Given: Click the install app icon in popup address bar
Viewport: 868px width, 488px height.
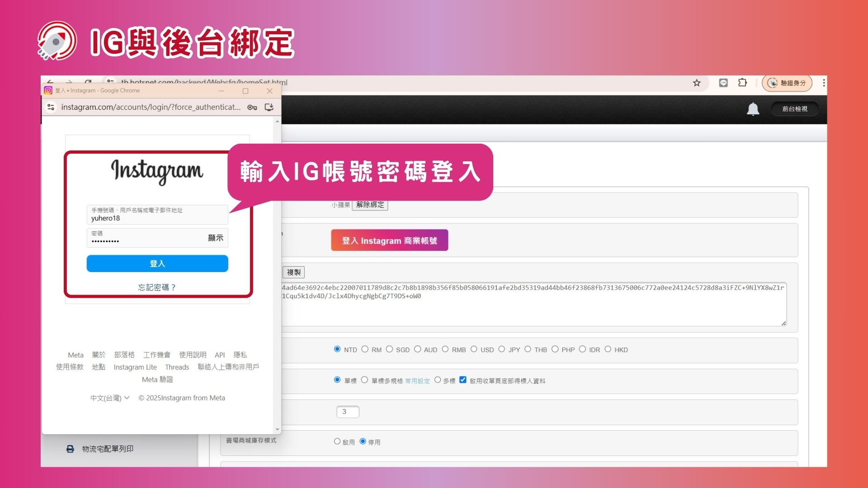Looking at the screenshot, I should [x=269, y=107].
